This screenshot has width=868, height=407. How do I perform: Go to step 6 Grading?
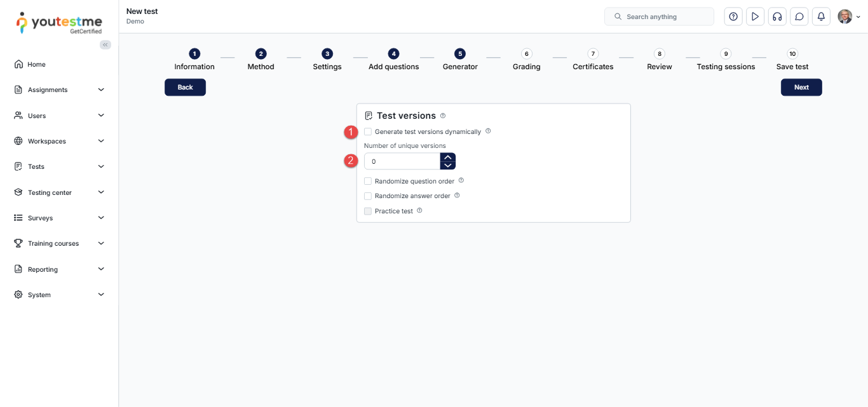point(527,60)
